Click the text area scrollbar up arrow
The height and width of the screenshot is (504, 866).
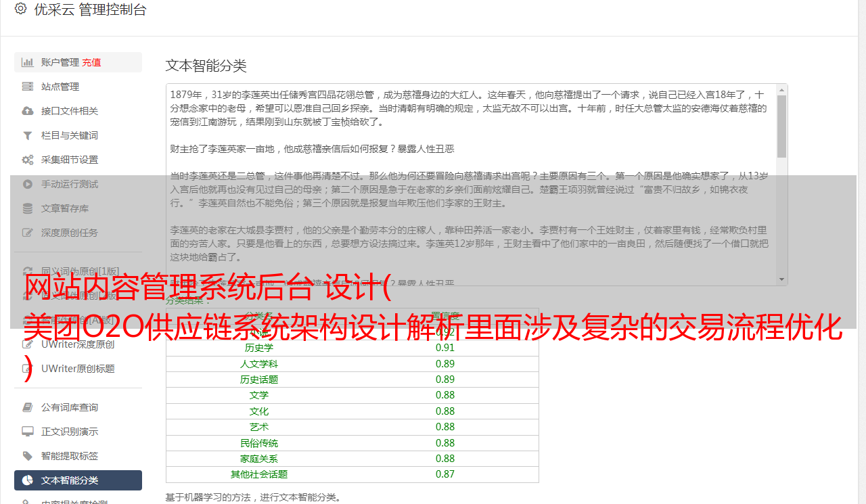781,90
